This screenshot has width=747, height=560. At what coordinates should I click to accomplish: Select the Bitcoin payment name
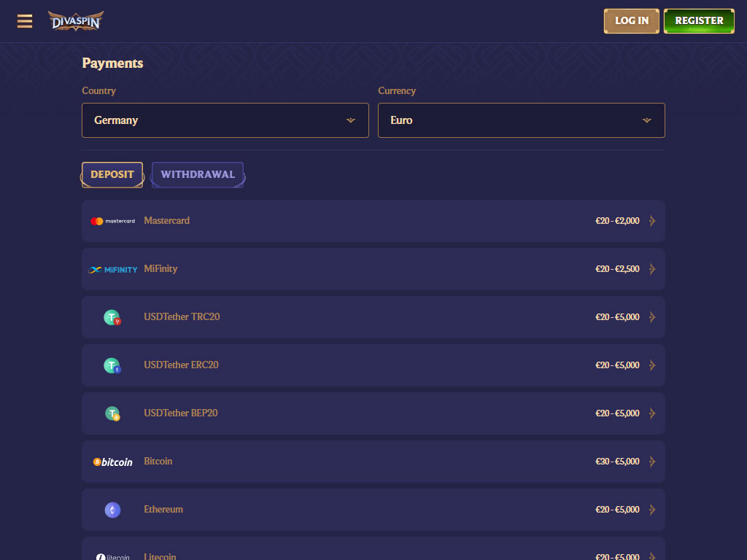pyautogui.click(x=158, y=461)
